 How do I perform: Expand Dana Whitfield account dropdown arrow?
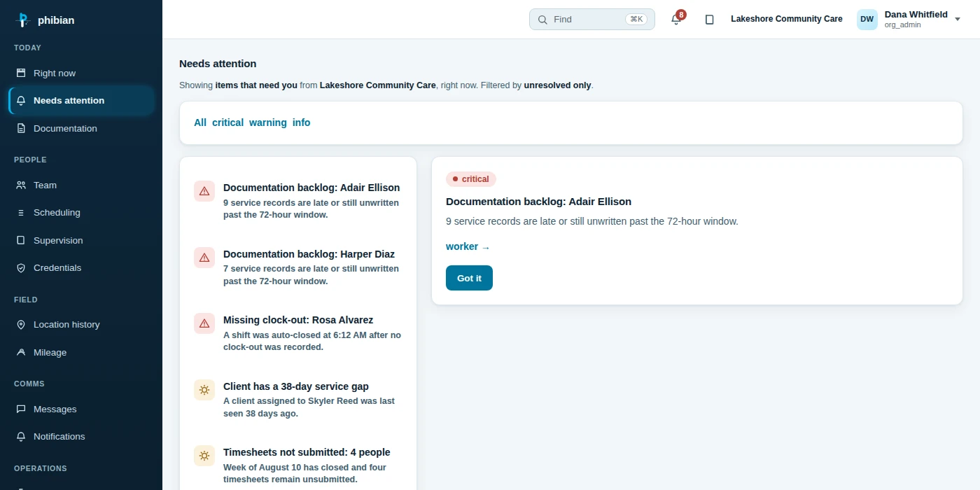[x=958, y=20]
